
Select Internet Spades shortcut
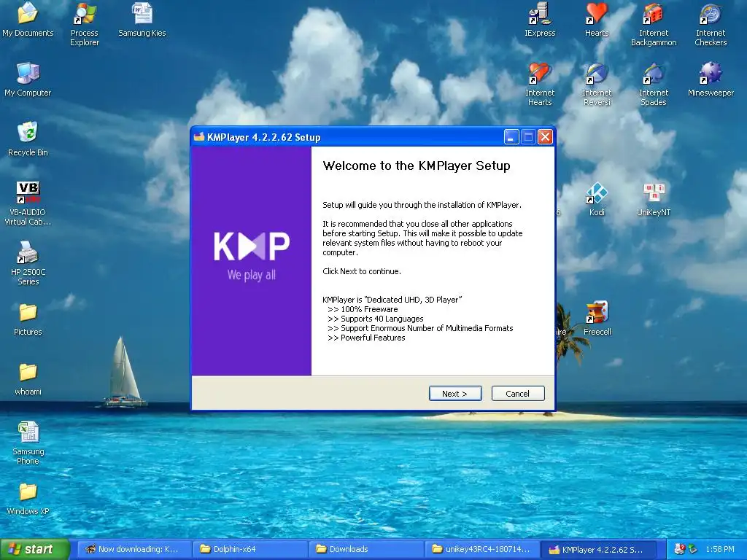[x=654, y=85]
